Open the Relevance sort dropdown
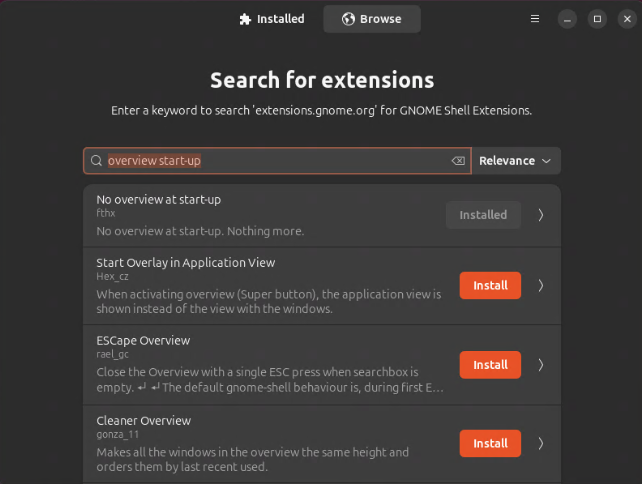 pos(516,161)
